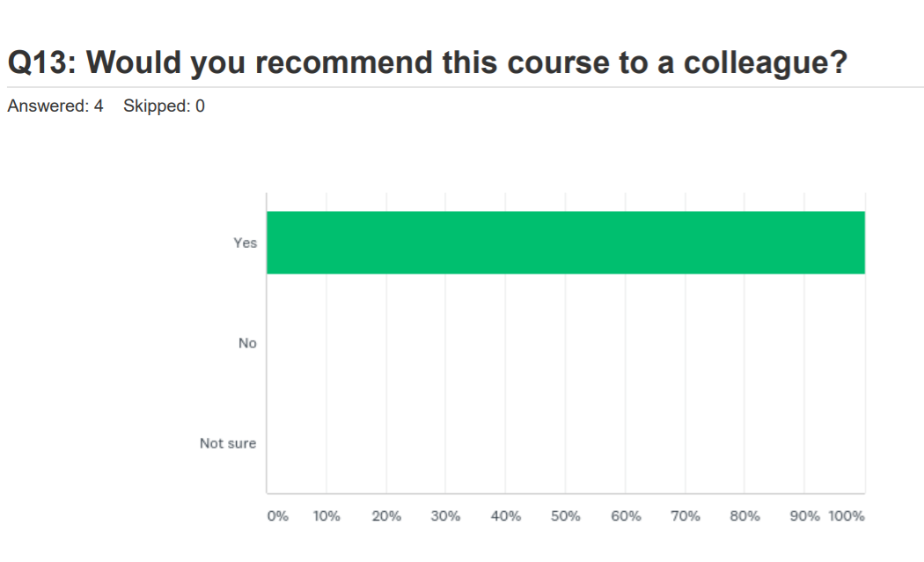Click the Skipped: 0 text

coord(164,106)
